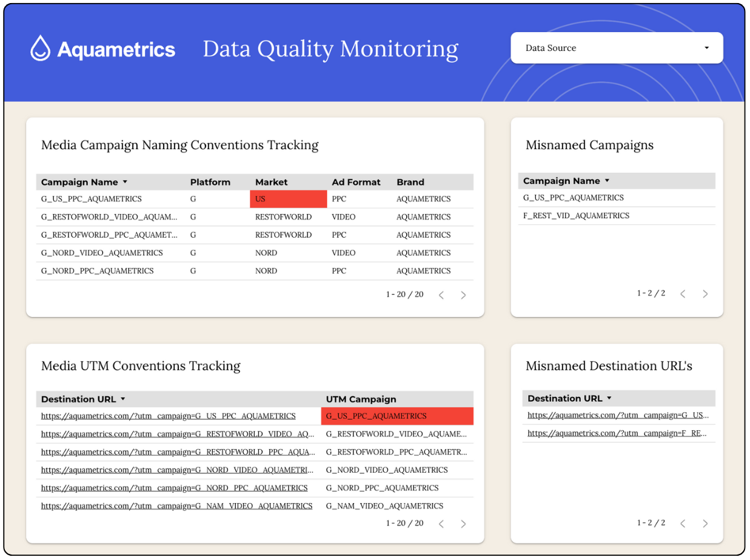Previous page arrow in Misnamed Destination URL's
The height and width of the screenshot is (560, 750).
[x=683, y=523]
